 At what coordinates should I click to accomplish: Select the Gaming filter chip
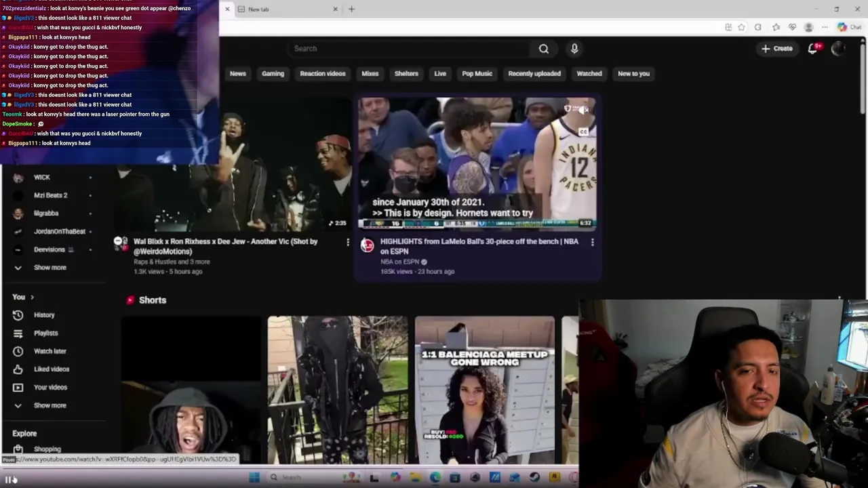click(273, 74)
